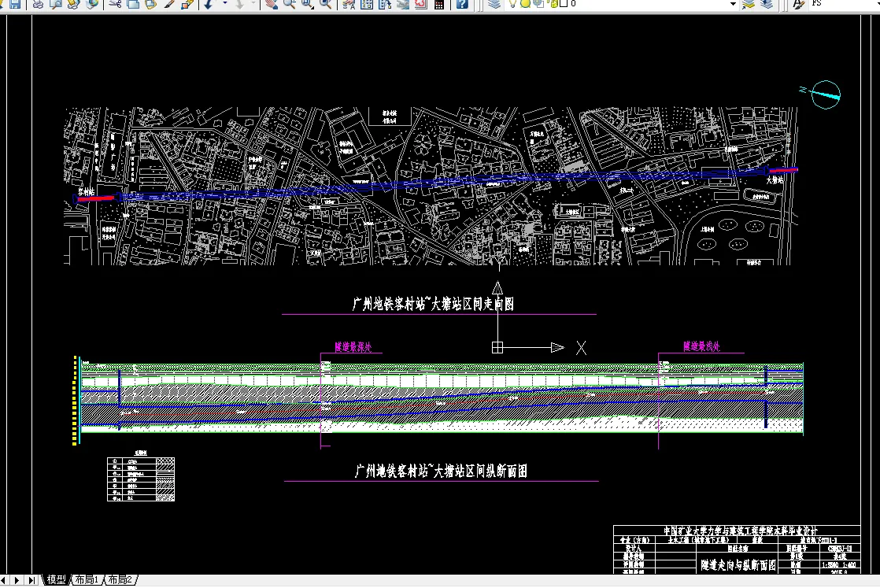The height and width of the screenshot is (588, 880).
Task: Click the Publish icon in toolbar
Action: 73,4
